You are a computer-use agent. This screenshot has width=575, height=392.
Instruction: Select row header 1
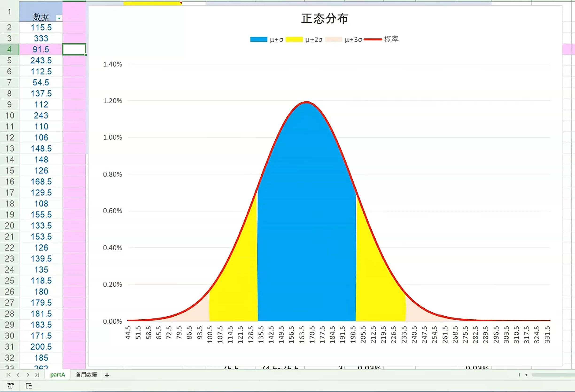[9, 12]
